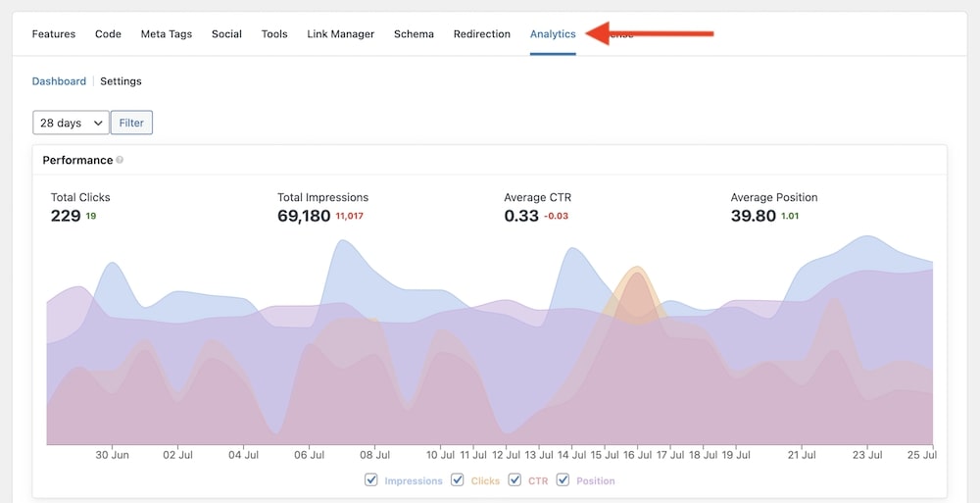Go to the Redirection tab

click(481, 34)
